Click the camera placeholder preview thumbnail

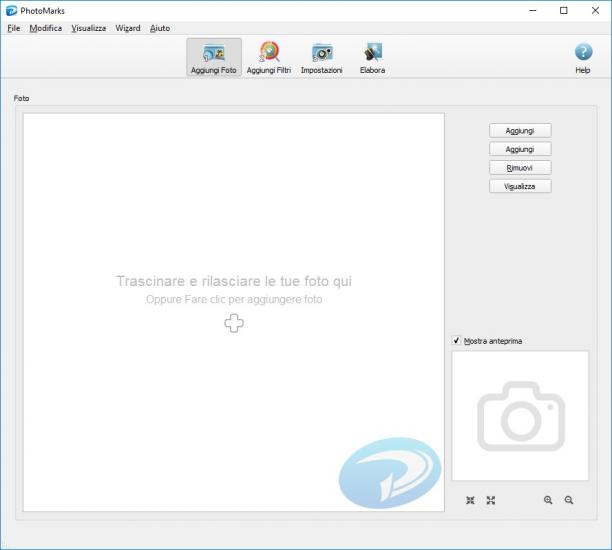[520, 416]
